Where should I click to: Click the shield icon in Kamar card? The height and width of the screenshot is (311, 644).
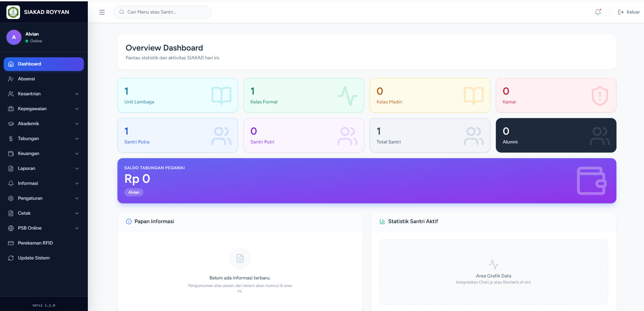[x=600, y=96]
